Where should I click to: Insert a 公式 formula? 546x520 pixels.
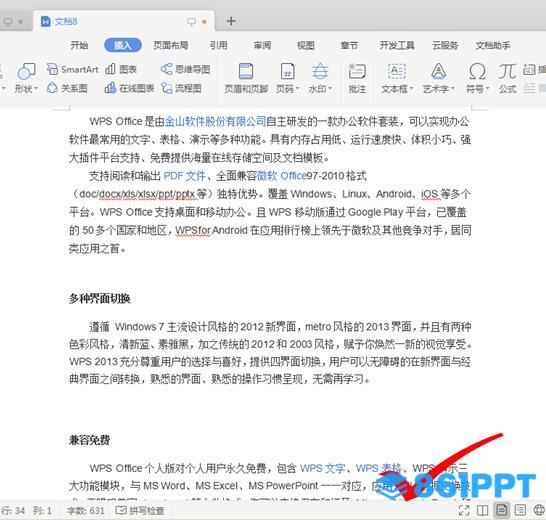coord(507,78)
